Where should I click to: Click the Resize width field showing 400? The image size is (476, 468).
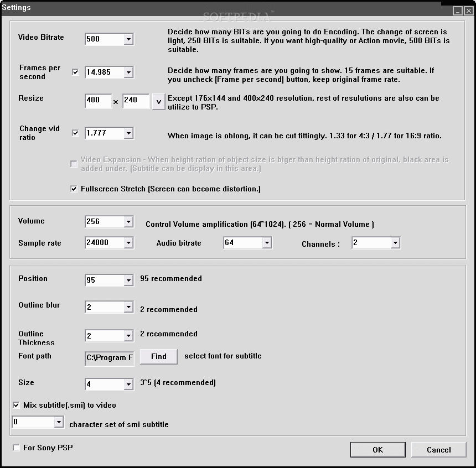[98, 101]
